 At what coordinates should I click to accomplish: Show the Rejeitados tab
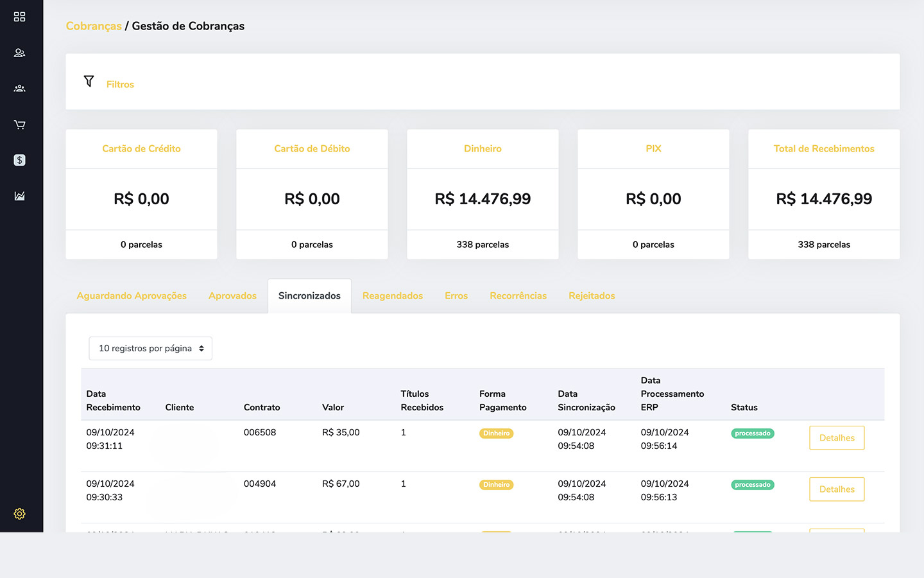[x=592, y=295]
